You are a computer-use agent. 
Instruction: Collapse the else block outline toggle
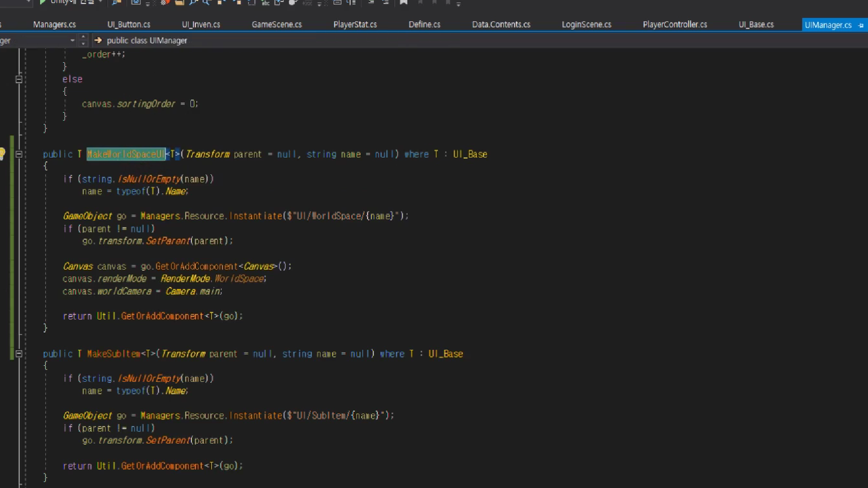pyautogui.click(x=19, y=79)
